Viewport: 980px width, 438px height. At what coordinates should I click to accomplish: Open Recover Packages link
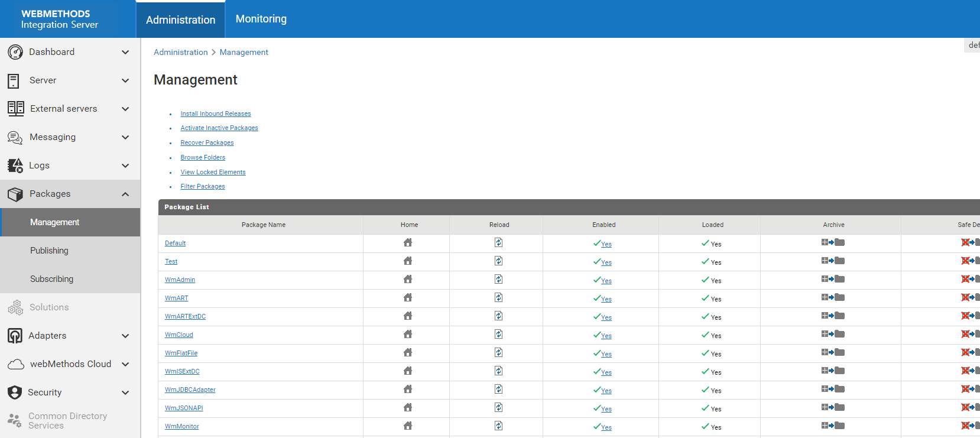pos(207,142)
